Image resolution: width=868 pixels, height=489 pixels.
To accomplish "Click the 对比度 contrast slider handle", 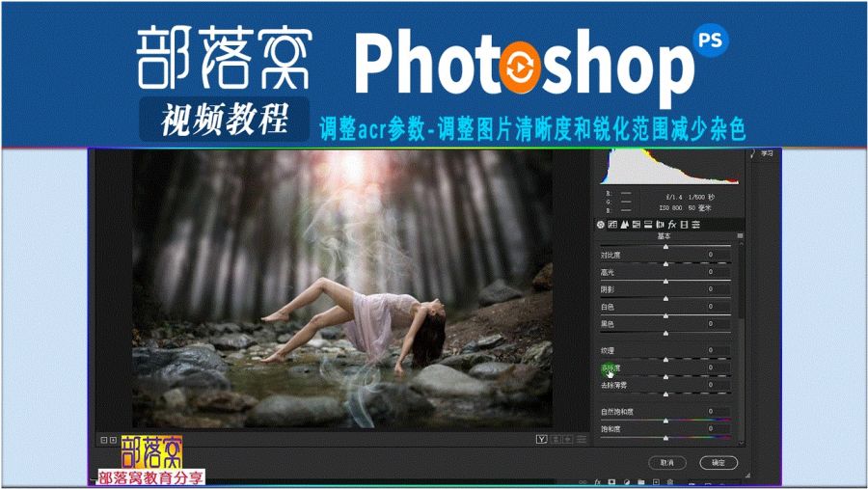I will coord(665,264).
